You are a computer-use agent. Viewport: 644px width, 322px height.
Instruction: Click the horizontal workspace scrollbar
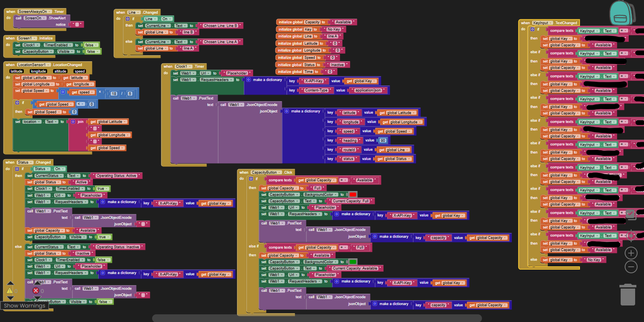[317, 318]
